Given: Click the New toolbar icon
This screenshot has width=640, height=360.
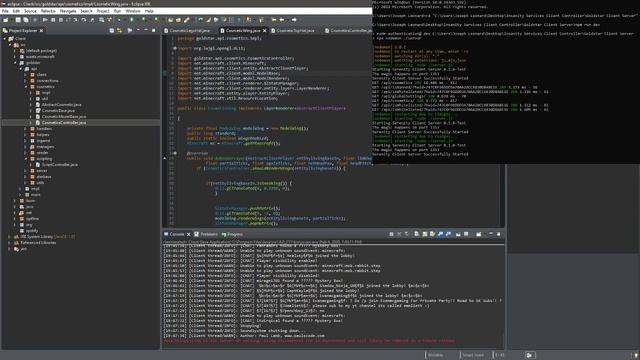Looking at the screenshot, I should pos(5,20).
